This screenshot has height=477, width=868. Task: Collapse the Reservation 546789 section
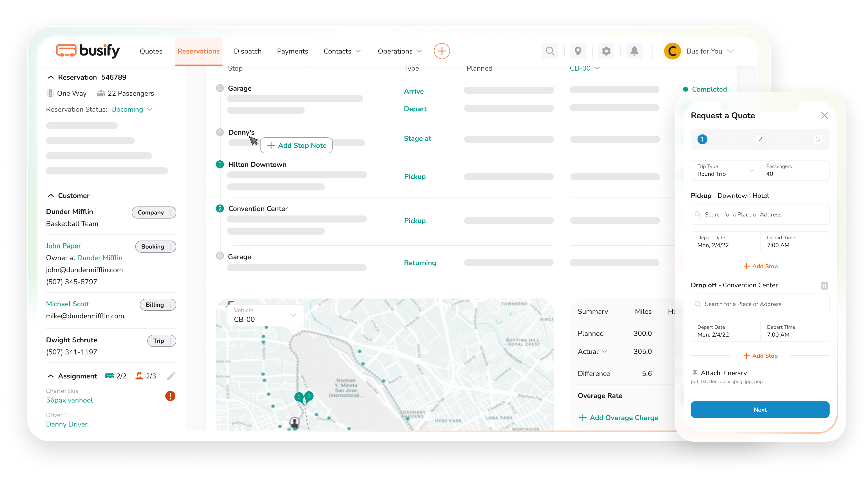point(51,77)
